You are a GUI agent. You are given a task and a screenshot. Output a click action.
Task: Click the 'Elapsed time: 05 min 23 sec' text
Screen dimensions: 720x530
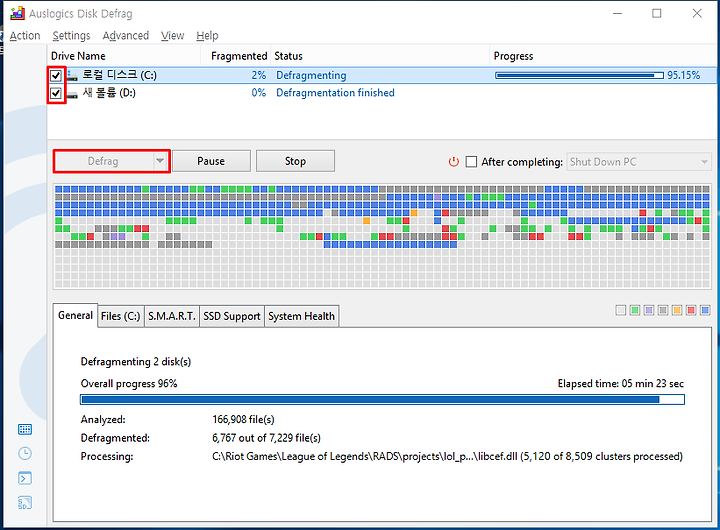pyautogui.click(x=621, y=383)
